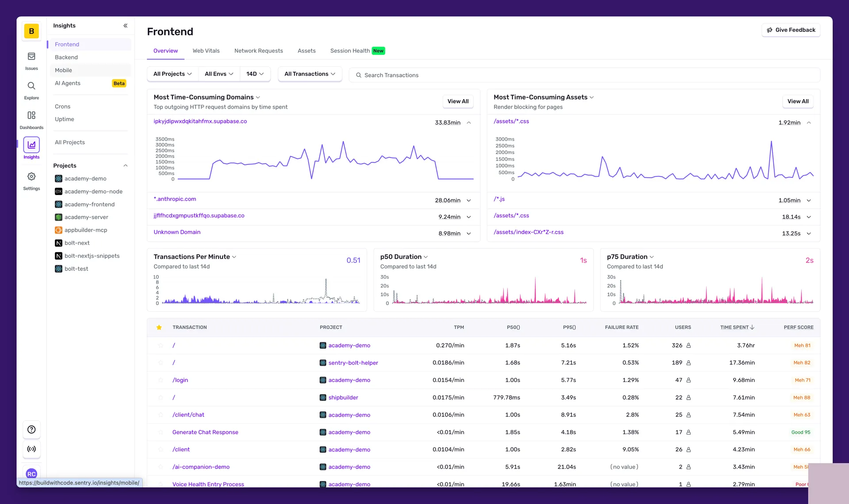
Task: Click the help question-mark icon
Action: (x=31, y=429)
